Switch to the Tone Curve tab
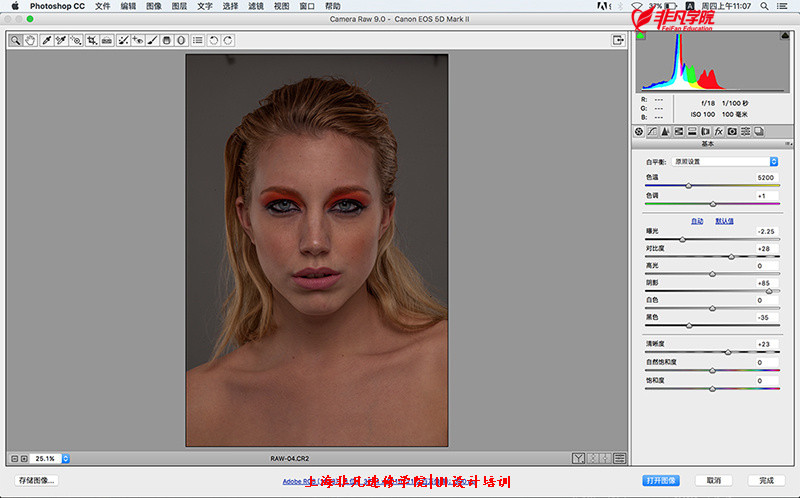The width and height of the screenshot is (800, 498). tap(652, 132)
